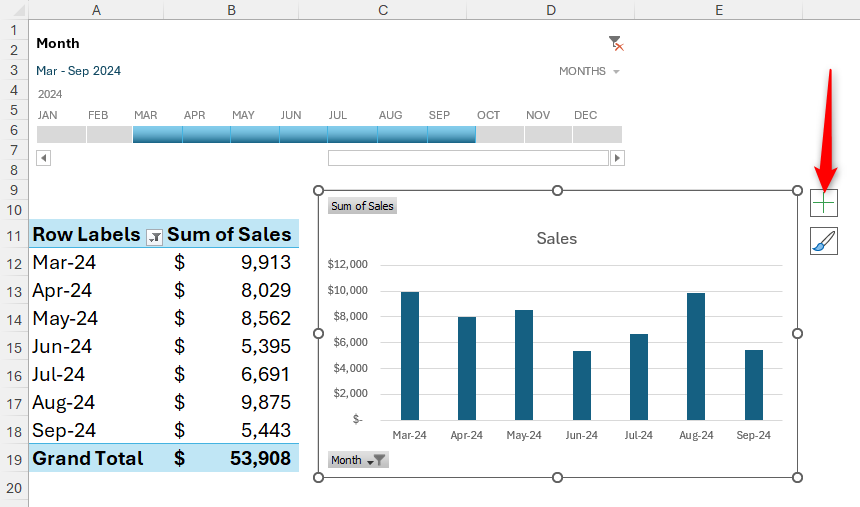Screen dimensions: 860x507
Task: Click the Aug-24 category axis label
Action: [696, 435]
